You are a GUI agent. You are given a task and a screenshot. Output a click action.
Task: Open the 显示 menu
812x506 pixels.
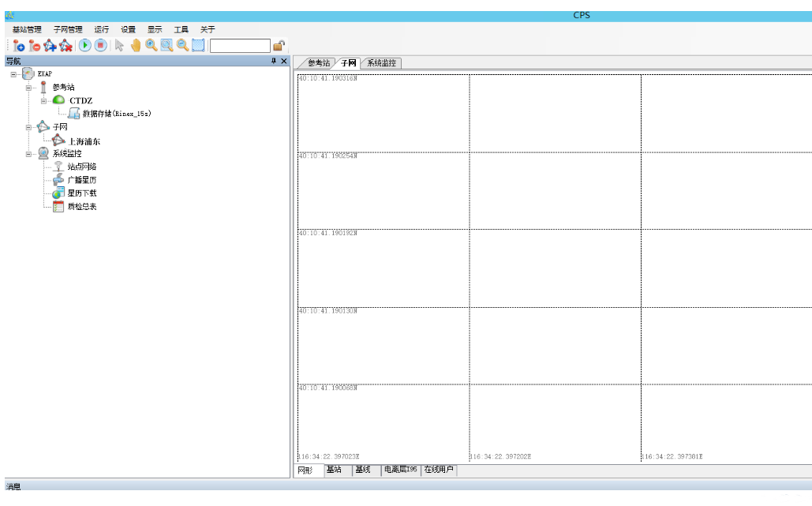[155, 29]
